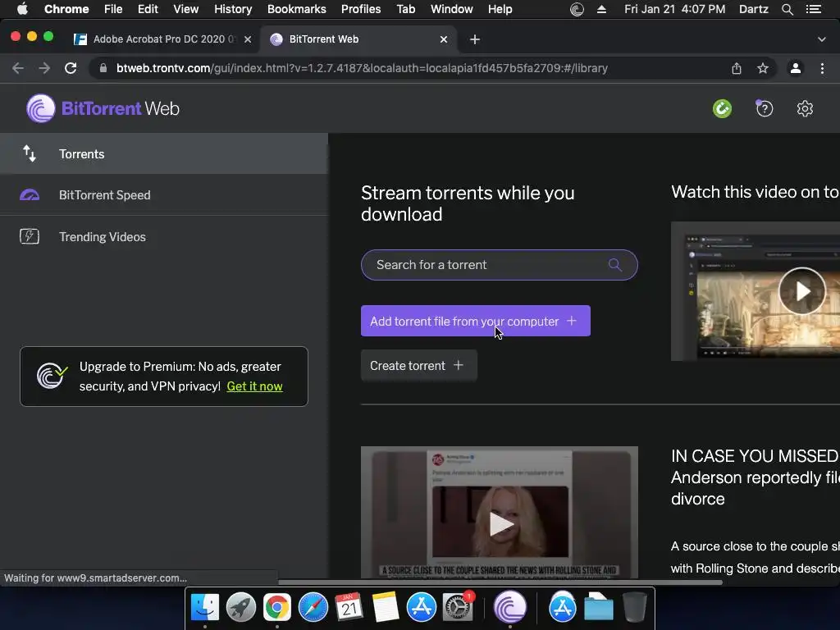The image size is (840, 630).
Task: Open Control Center list icon in menu bar
Action: pyautogui.click(x=814, y=9)
